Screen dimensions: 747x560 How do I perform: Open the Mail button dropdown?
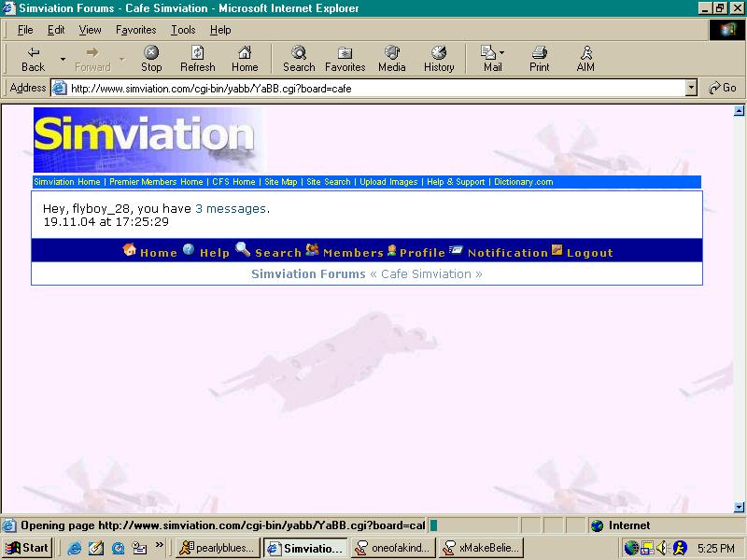tap(502, 53)
